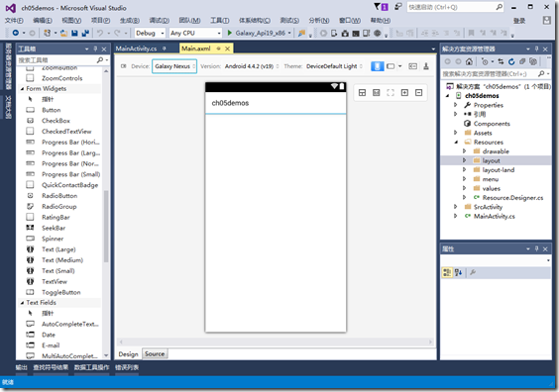Open the 视图(V) menu

pos(71,21)
